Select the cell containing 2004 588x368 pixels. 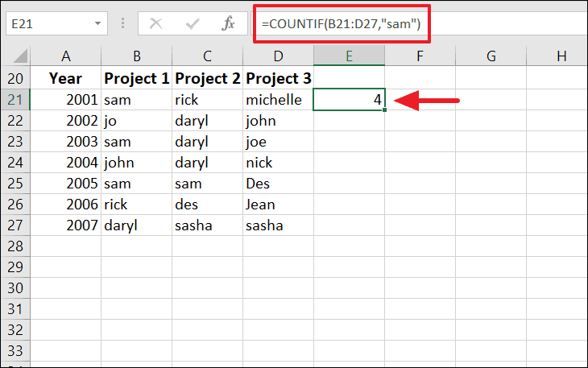coord(65,163)
